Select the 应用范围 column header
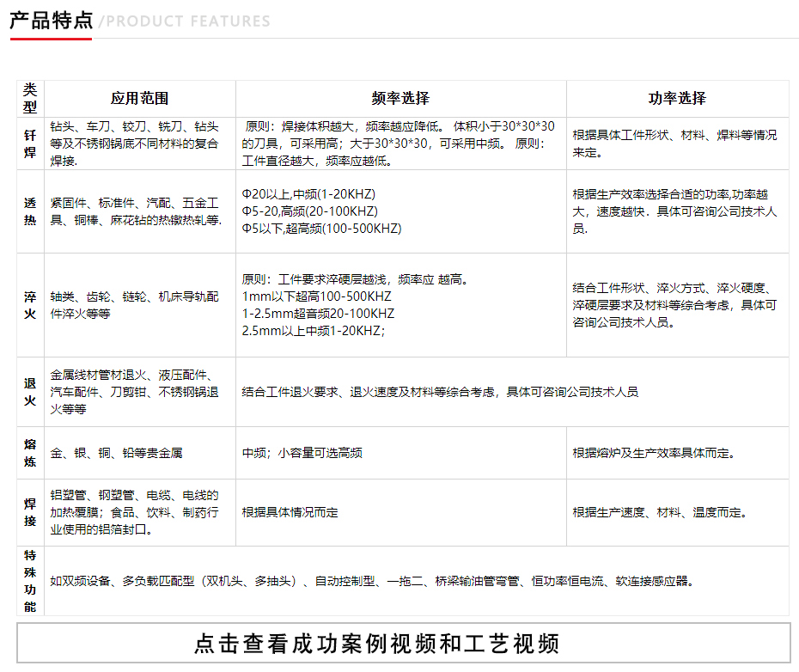Image resolution: width=799 pixels, height=672 pixels. (x=139, y=99)
